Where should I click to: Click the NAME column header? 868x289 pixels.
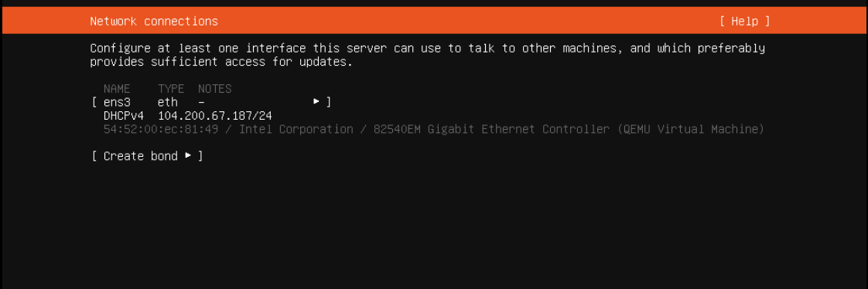[117, 89]
